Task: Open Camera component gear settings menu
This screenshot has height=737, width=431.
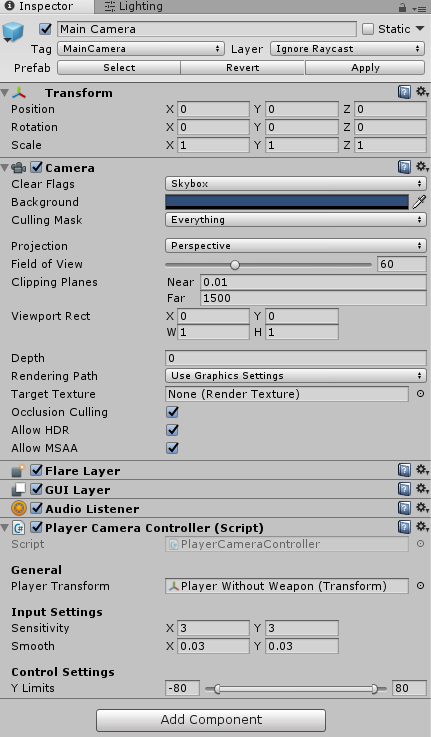Action: pyautogui.click(x=422, y=167)
